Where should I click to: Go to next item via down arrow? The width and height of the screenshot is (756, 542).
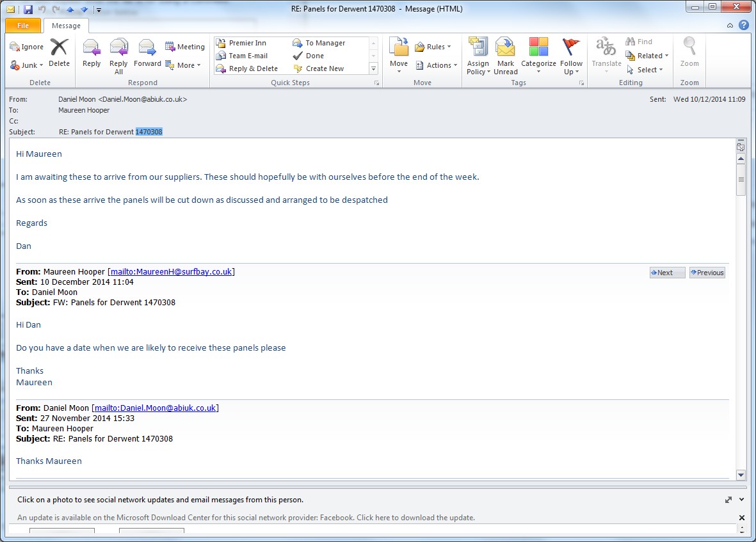tap(84, 9)
